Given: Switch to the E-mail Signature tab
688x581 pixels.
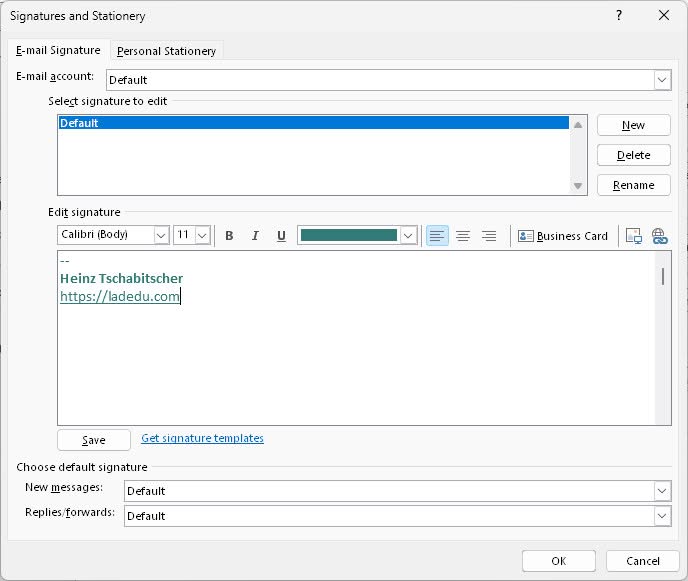Looking at the screenshot, I should click(58, 50).
